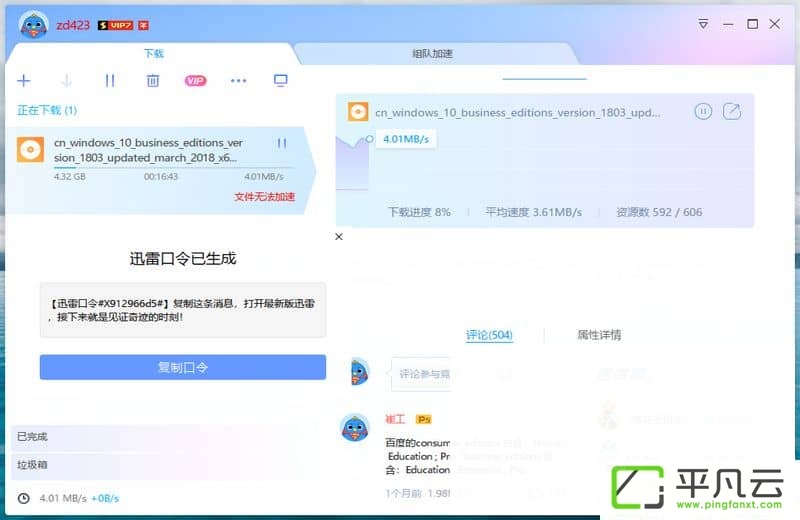Click the +0B/s acceleration speed text

105,499
